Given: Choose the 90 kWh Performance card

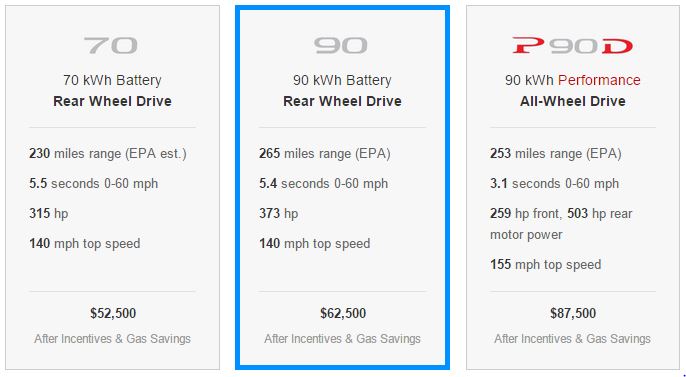Looking at the screenshot, I should click(x=573, y=188).
